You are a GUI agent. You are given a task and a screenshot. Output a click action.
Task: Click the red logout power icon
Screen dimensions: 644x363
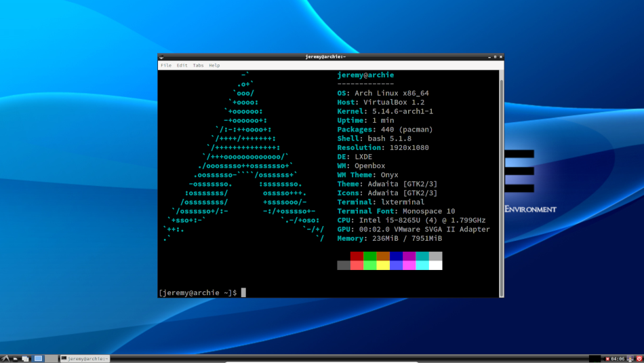coord(639,358)
